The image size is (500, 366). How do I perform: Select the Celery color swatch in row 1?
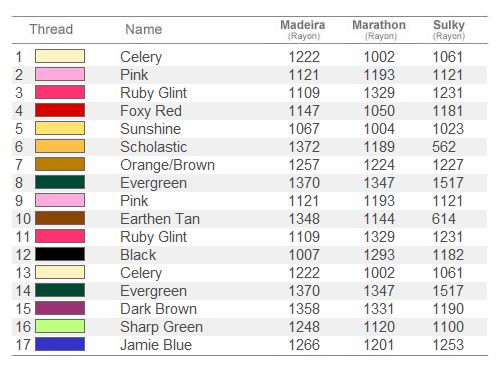tap(60, 56)
